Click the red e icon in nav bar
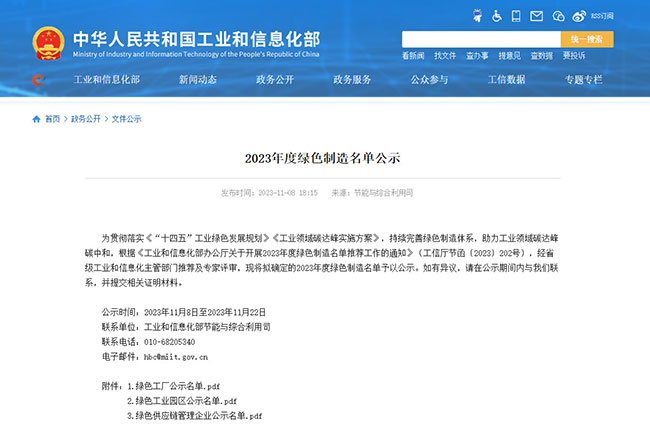 click(38, 80)
